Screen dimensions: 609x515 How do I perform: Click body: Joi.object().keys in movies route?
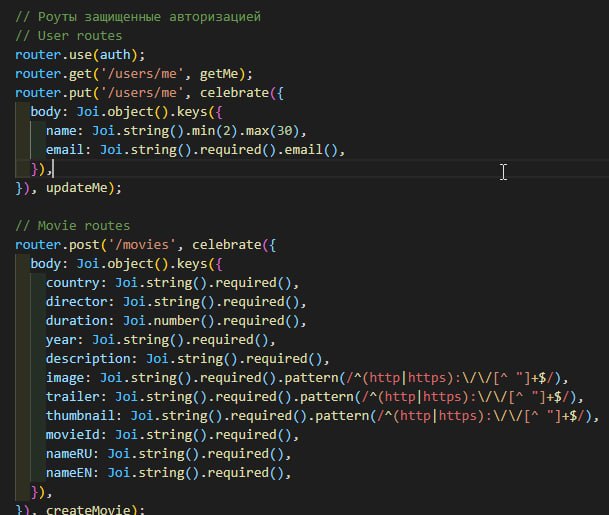point(126,264)
